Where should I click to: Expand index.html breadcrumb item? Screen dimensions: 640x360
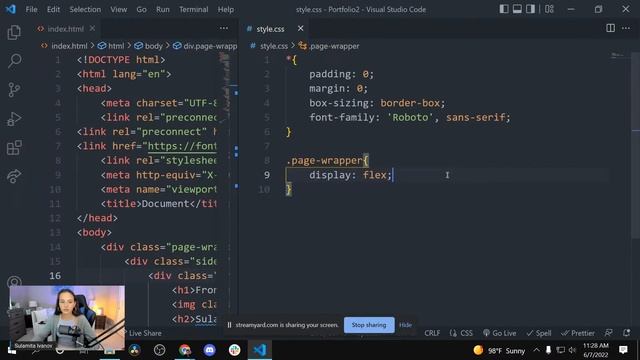[64, 46]
